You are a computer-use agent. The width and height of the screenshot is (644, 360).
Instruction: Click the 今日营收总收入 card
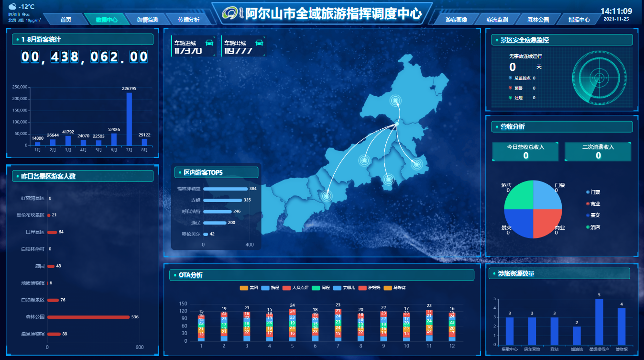pos(525,151)
